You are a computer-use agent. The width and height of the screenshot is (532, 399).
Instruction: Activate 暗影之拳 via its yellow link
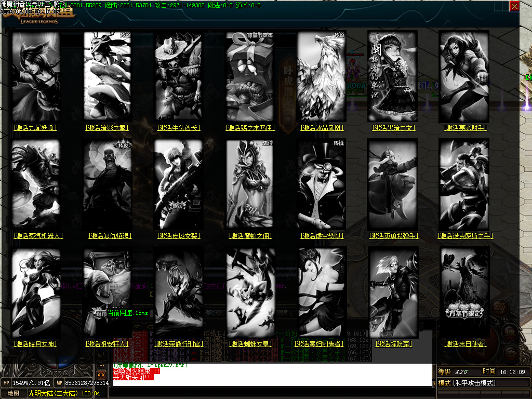click(107, 128)
